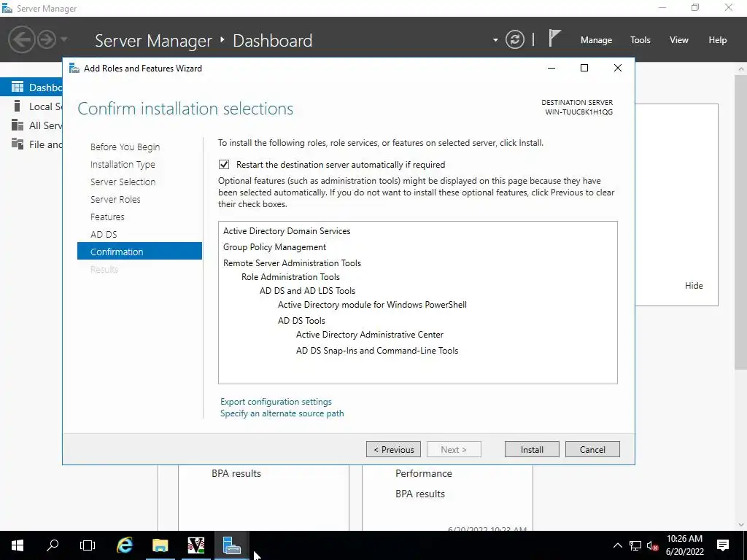Screen dimensions: 747x560
Task: Open the Manage menu
Action: coord(596,40)
